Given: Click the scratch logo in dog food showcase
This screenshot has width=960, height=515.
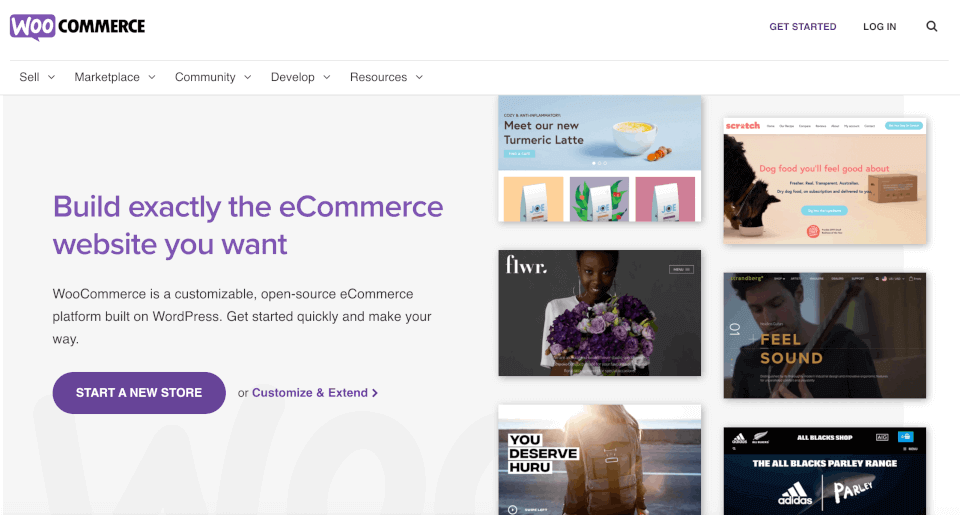Looking at the screenshot, I should (743, 126).
